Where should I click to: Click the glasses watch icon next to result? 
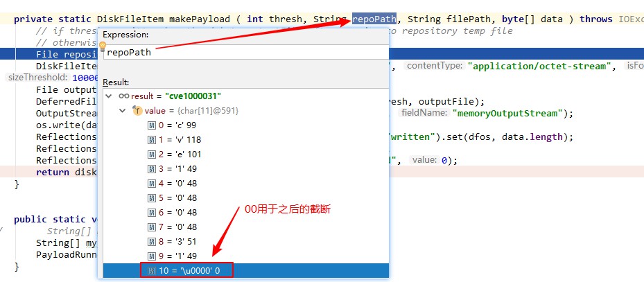123,96
